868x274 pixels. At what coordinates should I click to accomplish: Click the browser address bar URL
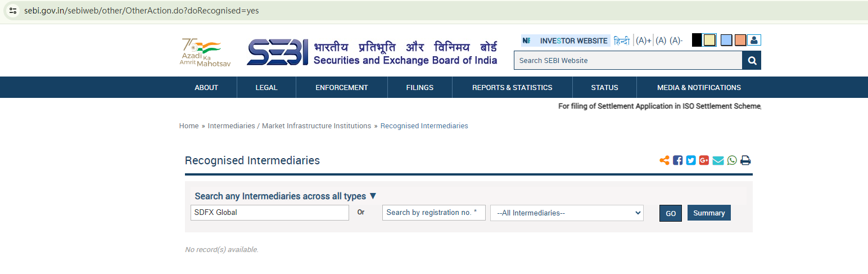click(142, 11)
